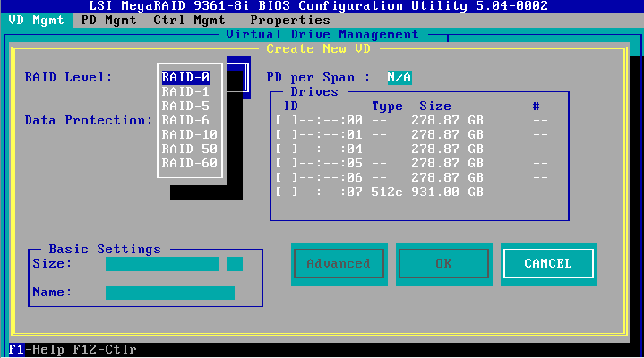
Task: Check the checkbox for drive 00
Action: 287,120
